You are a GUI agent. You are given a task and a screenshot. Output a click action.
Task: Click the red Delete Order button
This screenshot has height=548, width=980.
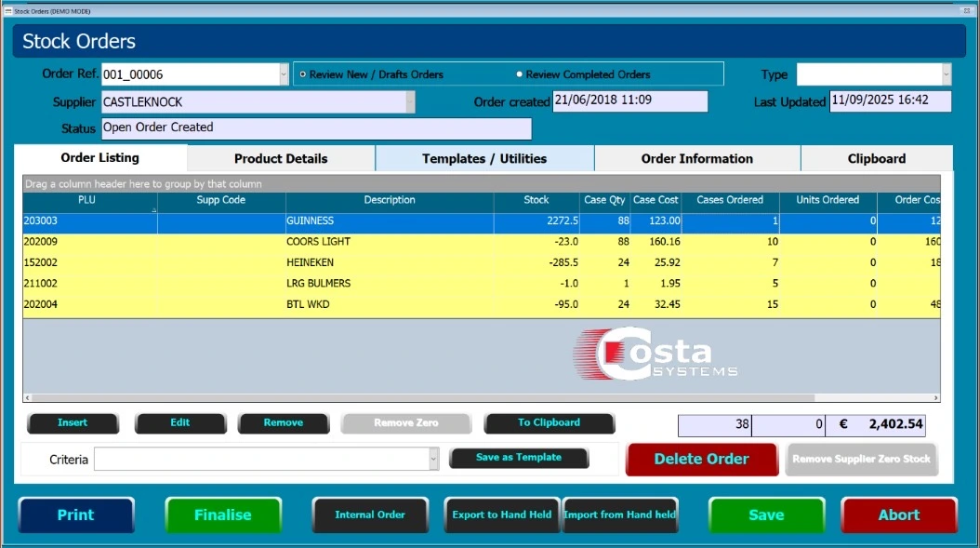(x=701, y=459)
